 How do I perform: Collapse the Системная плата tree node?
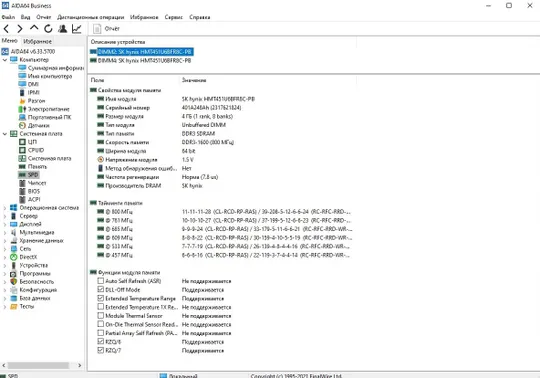point(5,134)
